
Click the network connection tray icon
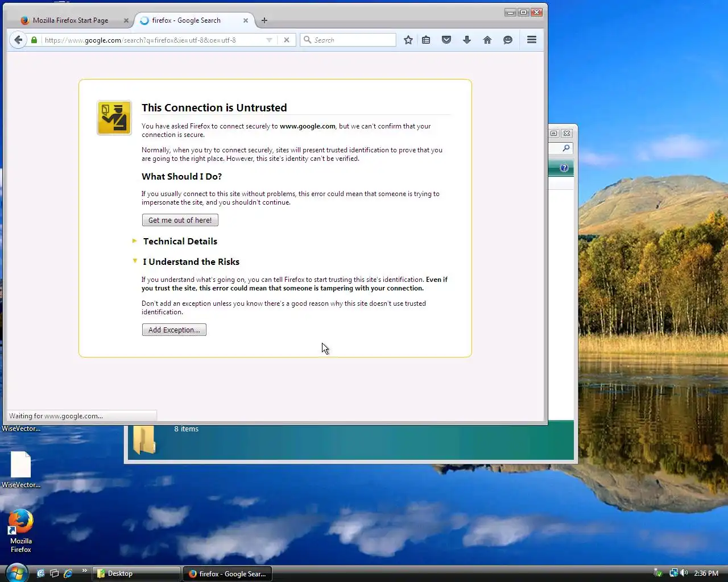point(673,573)
